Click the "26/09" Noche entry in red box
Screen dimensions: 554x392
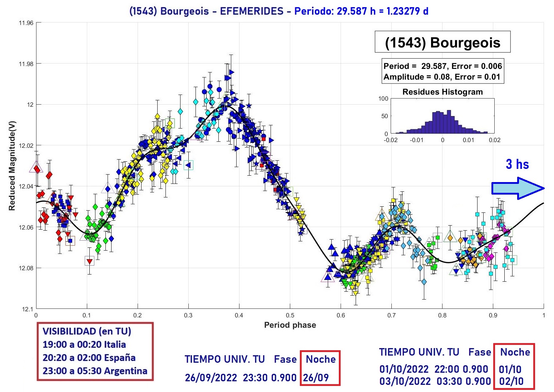click(x=316, y=378)
